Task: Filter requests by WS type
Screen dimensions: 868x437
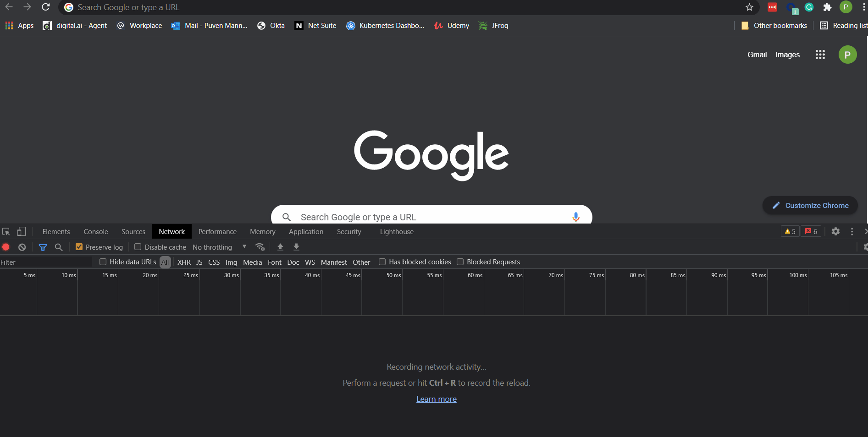Action: 310,262
